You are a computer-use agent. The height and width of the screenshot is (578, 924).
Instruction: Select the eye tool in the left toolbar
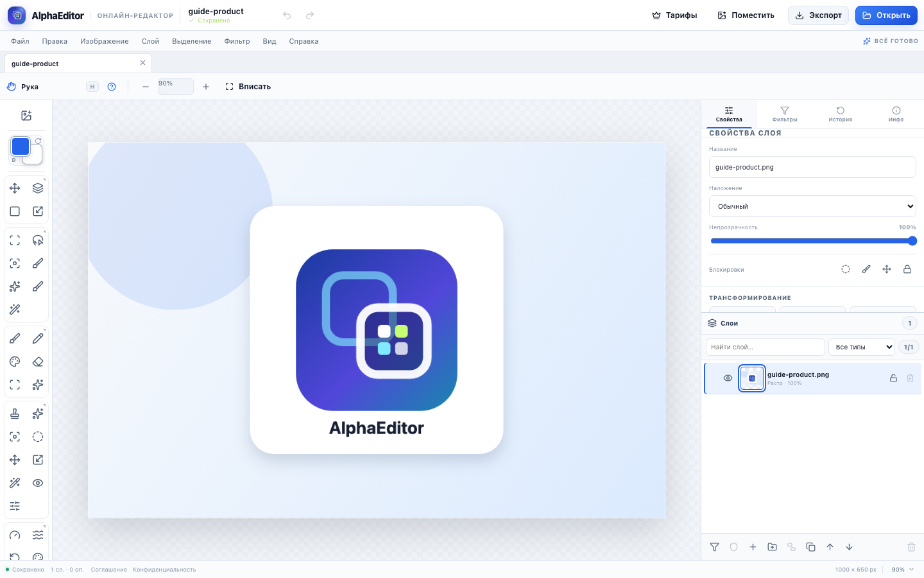38,483
